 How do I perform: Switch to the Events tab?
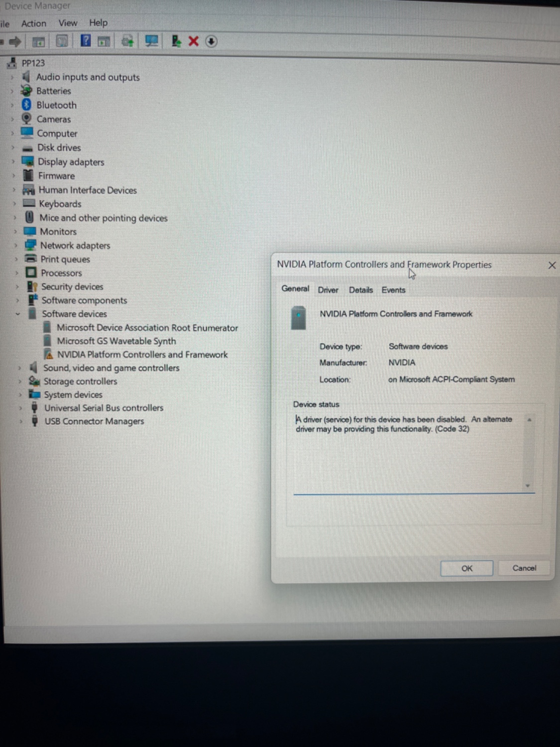tap(394, 290)
